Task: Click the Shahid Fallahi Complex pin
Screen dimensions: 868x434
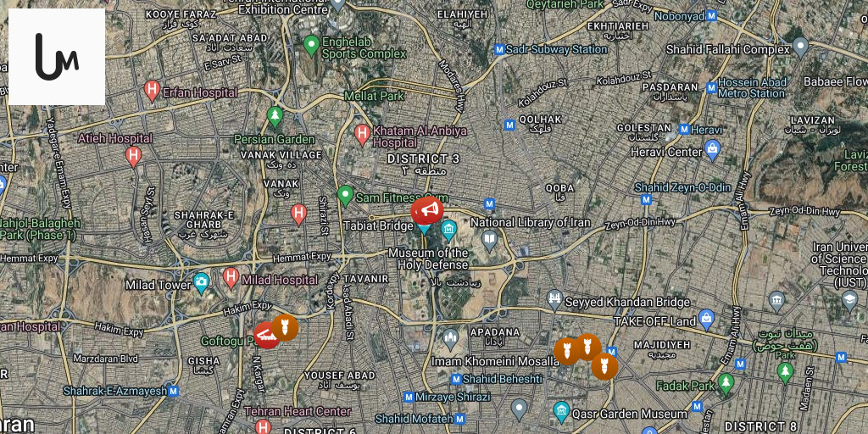Action: [800, 47]
